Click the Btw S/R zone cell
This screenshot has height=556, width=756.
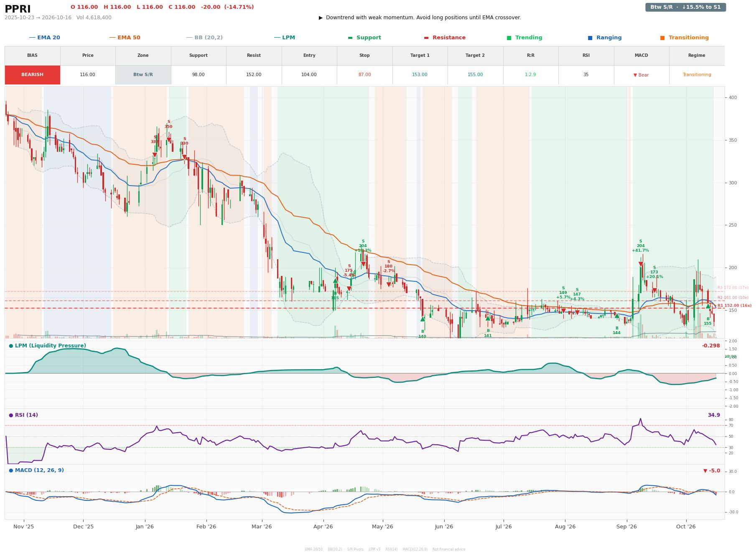tap(143, 75)
